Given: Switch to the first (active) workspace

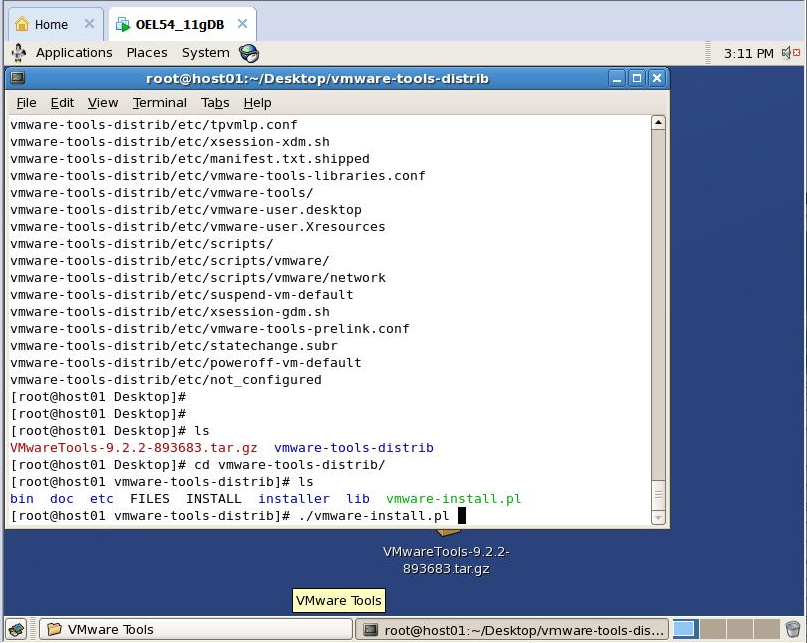Looking at the screenshot, I should pyautogui.click(x=685, y=629).
